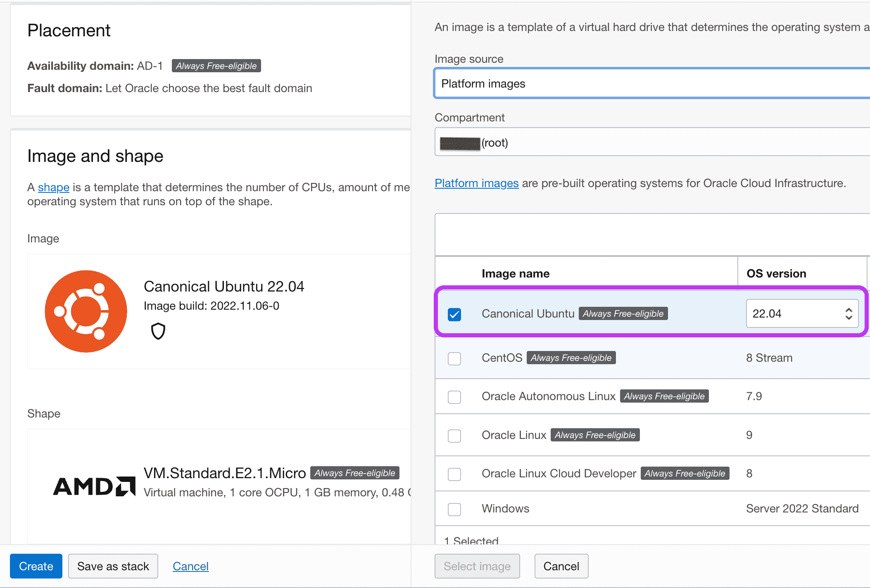Click the Cancel link beside Save as stack
This screenshot has height=588, width=870.
pyautogui.click(x=190, y=566)
